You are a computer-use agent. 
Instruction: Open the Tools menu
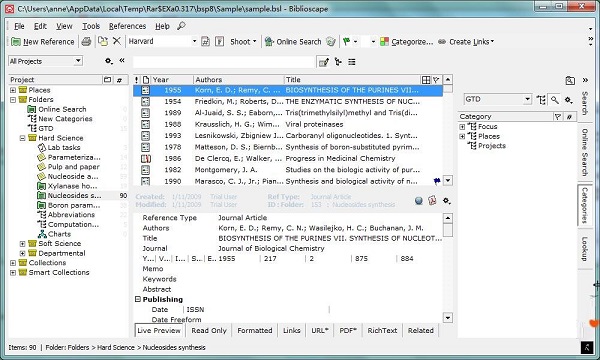pyautogui.click(x=91, y=26)
